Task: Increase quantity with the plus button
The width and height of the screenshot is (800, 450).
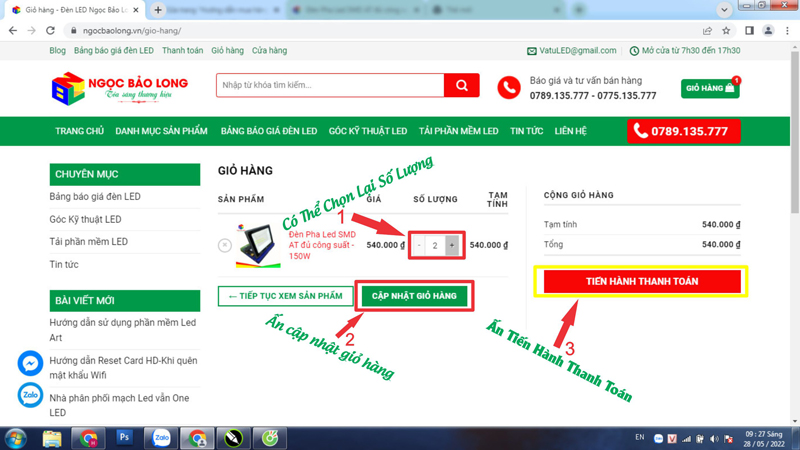Action: point(452,245)
